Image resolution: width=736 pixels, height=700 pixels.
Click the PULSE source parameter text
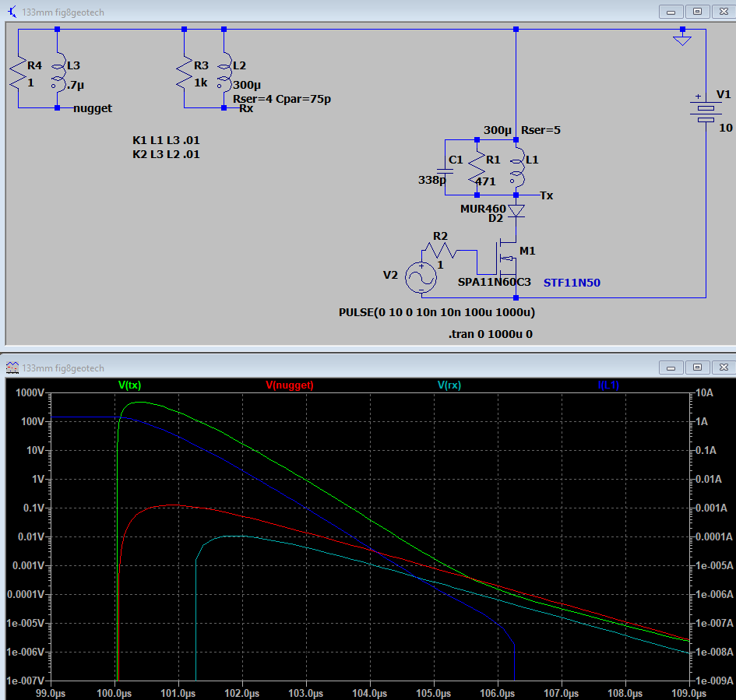[x=436, y=312]
